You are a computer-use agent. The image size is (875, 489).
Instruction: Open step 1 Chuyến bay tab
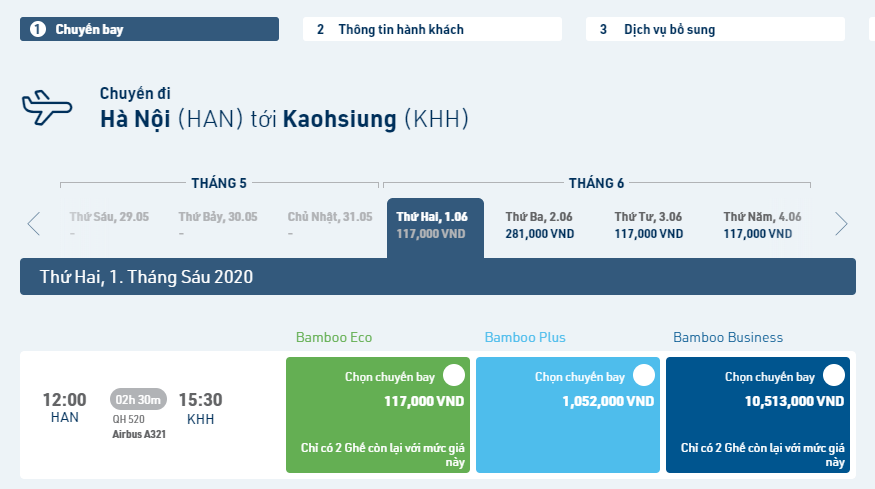149,29
